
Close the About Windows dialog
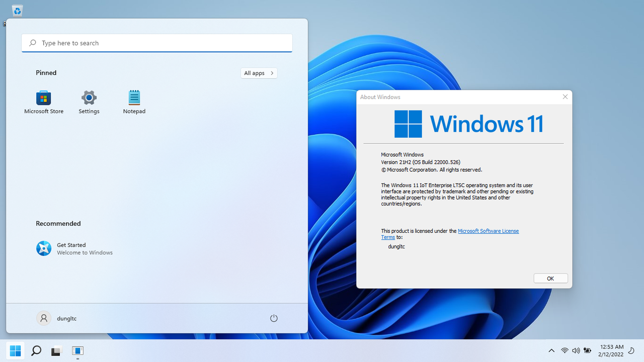click(565, 97)
